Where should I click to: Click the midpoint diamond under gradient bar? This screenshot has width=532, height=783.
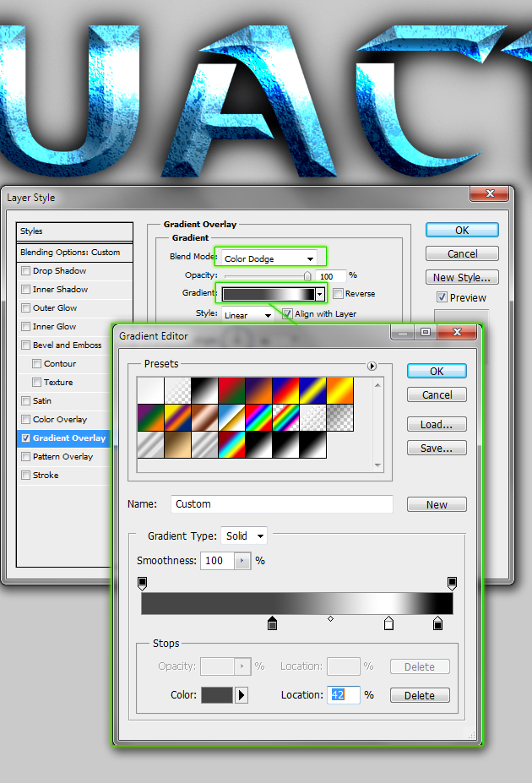pos(330,619)
